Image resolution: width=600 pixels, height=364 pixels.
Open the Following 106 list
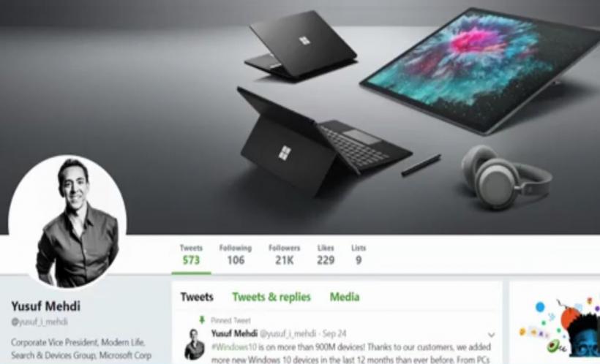[236, 254]
